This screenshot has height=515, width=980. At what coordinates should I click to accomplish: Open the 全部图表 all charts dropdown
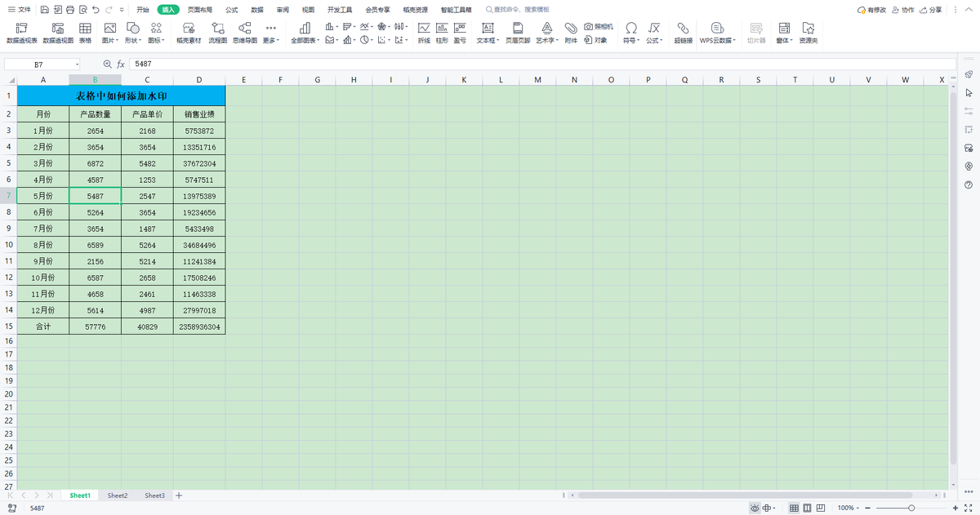tap(305, 40)
